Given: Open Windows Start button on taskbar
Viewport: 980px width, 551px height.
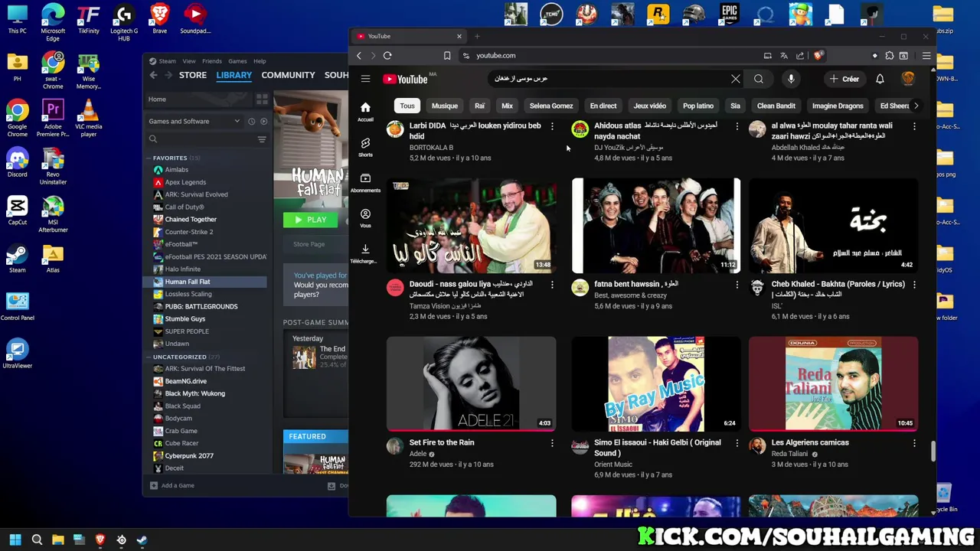Looking at the screenshot, I should tap(15, 540).
